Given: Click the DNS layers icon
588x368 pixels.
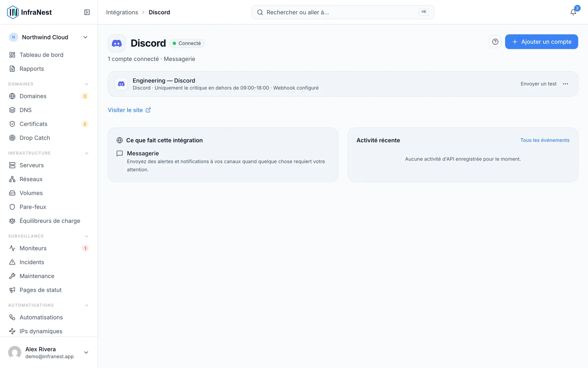Looking at the screenshot, I should point(12,110).
